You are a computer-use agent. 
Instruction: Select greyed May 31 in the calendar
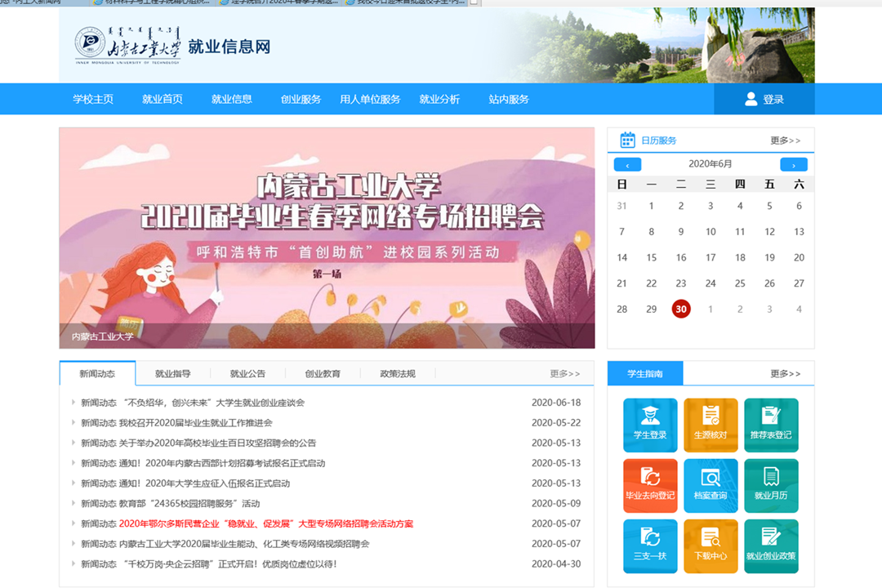point(621,206)
